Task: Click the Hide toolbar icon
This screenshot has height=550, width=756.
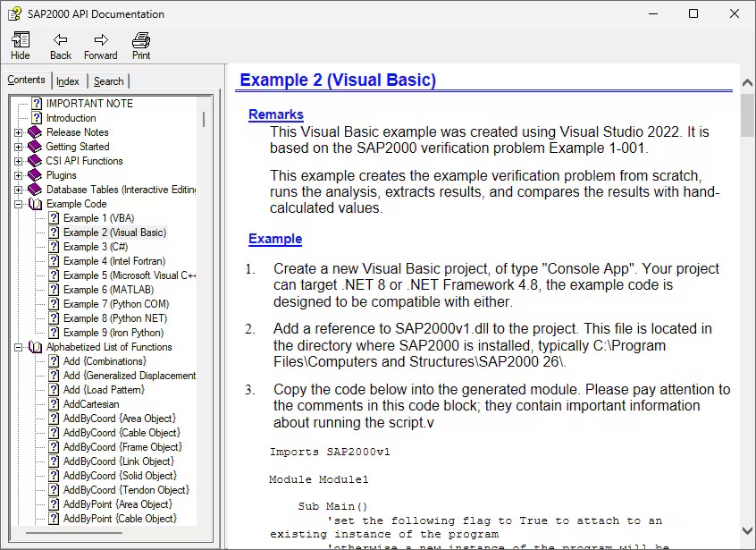Action: pyautogui.click(x=20, y=40)
